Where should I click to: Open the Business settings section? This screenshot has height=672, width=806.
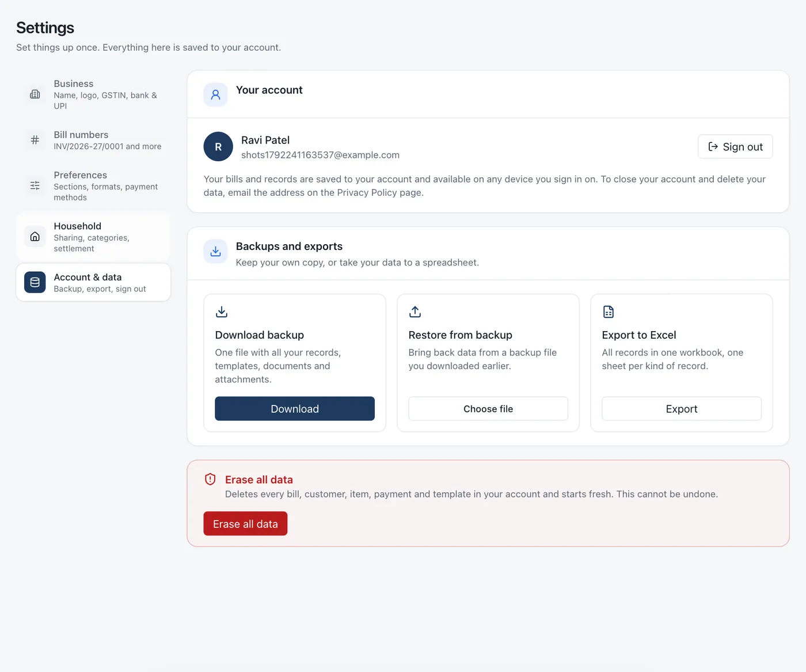click(93, 94)
